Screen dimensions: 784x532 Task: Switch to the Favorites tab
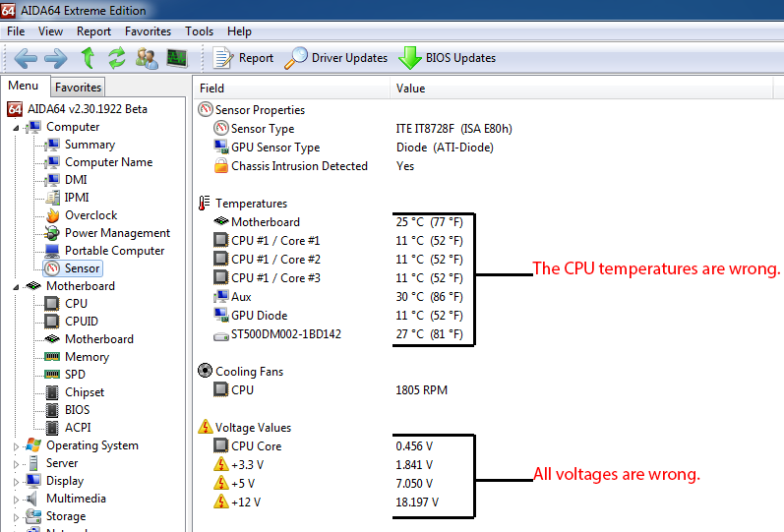click(x=78, y=88)
